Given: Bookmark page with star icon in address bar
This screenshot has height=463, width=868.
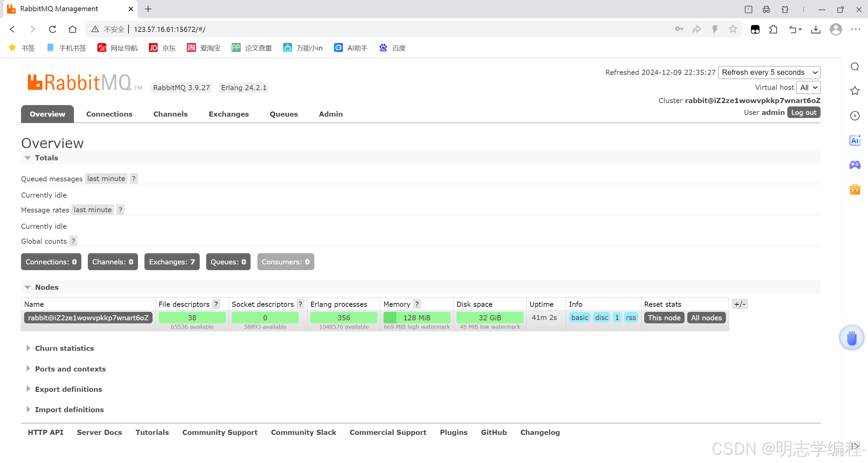Looking at the screenshot, I should point(733,29).
